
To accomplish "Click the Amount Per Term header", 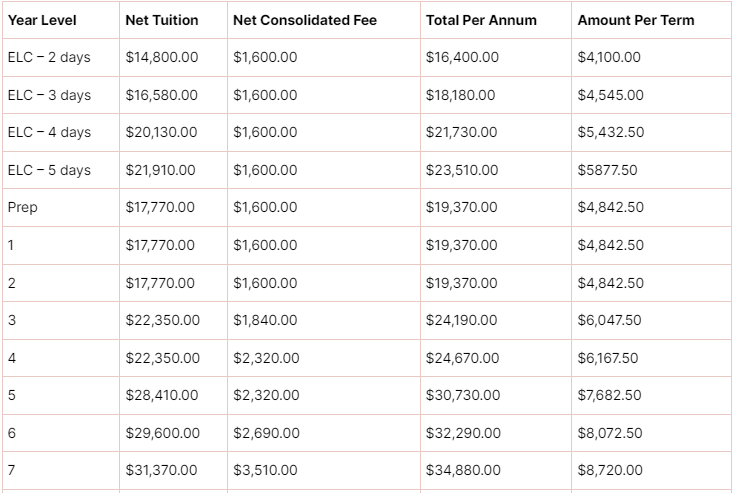I will 636,20.
